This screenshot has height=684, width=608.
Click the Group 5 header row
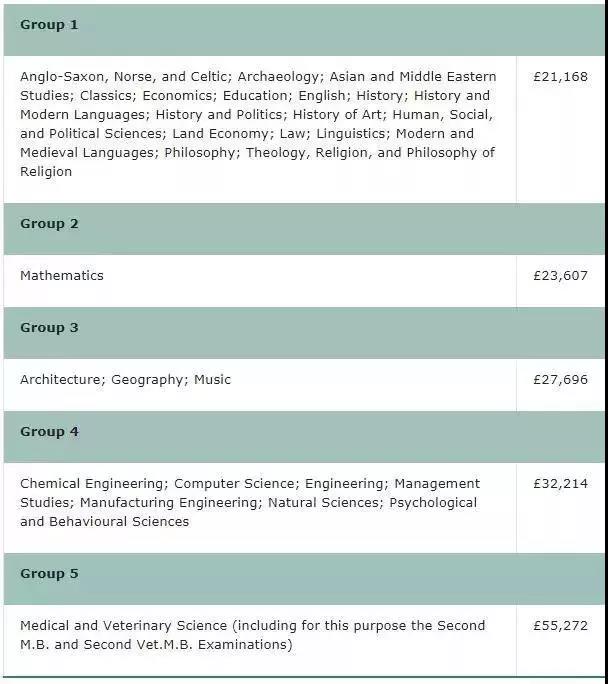tap(304, 579)
